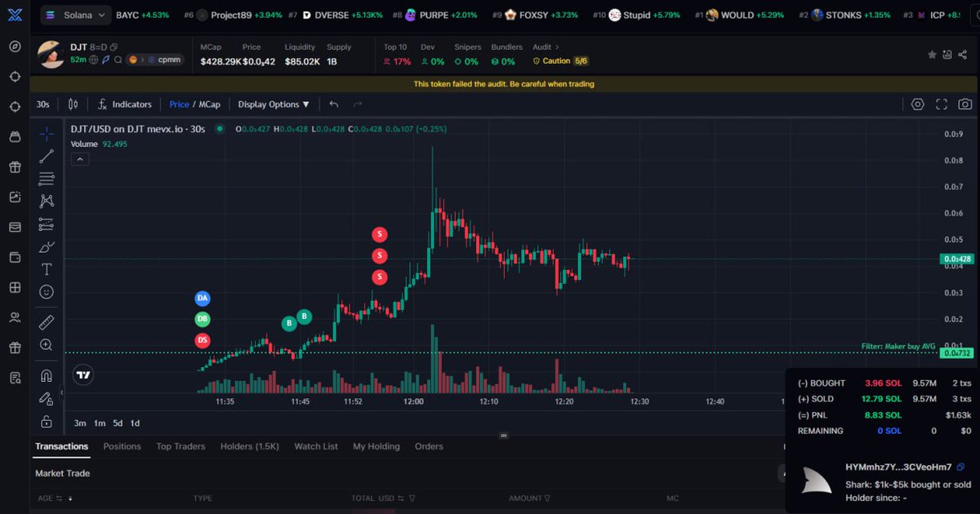The image size is (980, 514).
Task: Click the compass explore icon in sidebar
Action: click(x=15, y=46)
